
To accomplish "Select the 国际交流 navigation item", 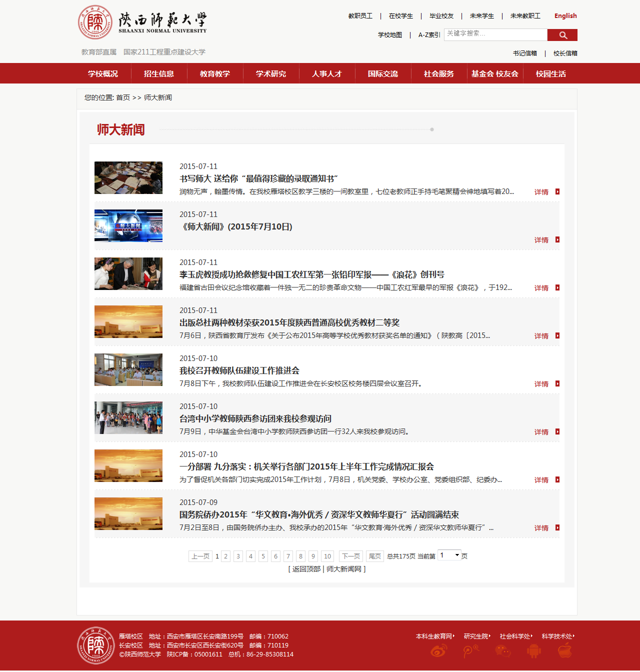I will [383, 74].
